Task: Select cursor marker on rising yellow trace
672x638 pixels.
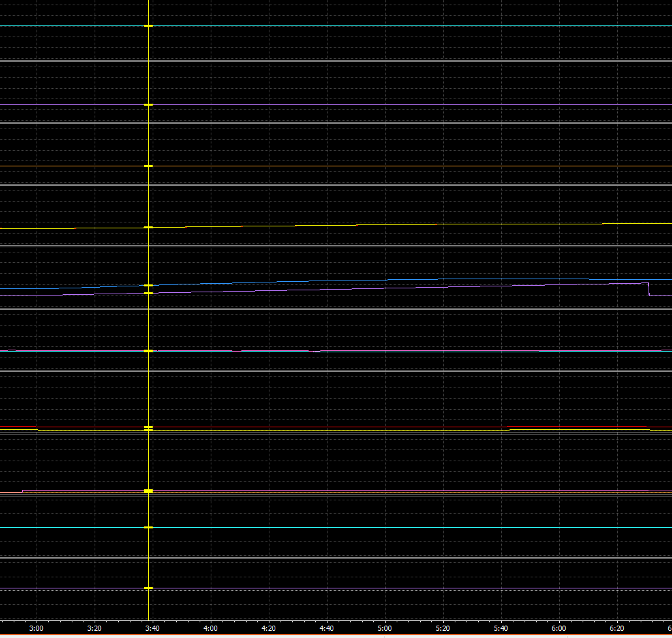Action: pos(148,227)
